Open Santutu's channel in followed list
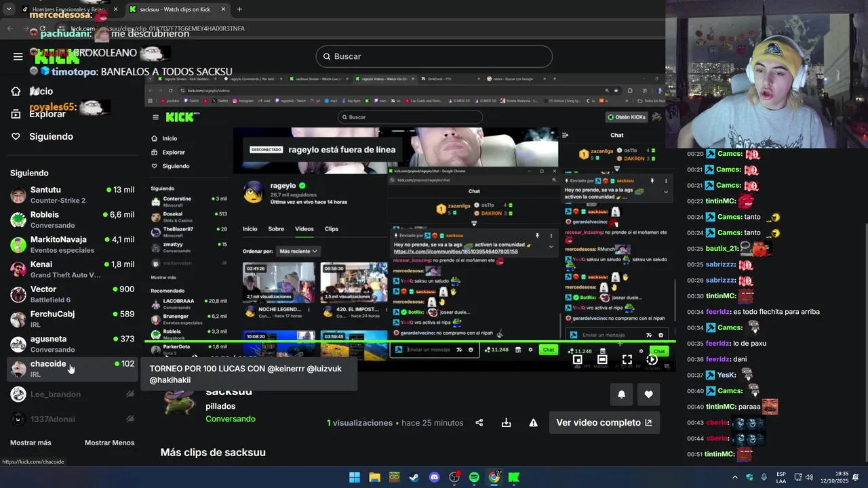868x488 pixels. coord(72,195)
